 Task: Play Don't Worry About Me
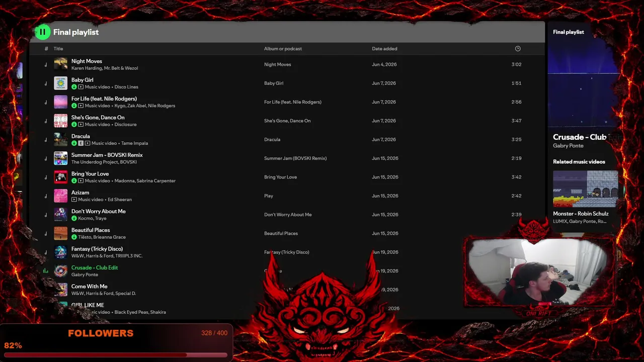click(x=99, y=211)
